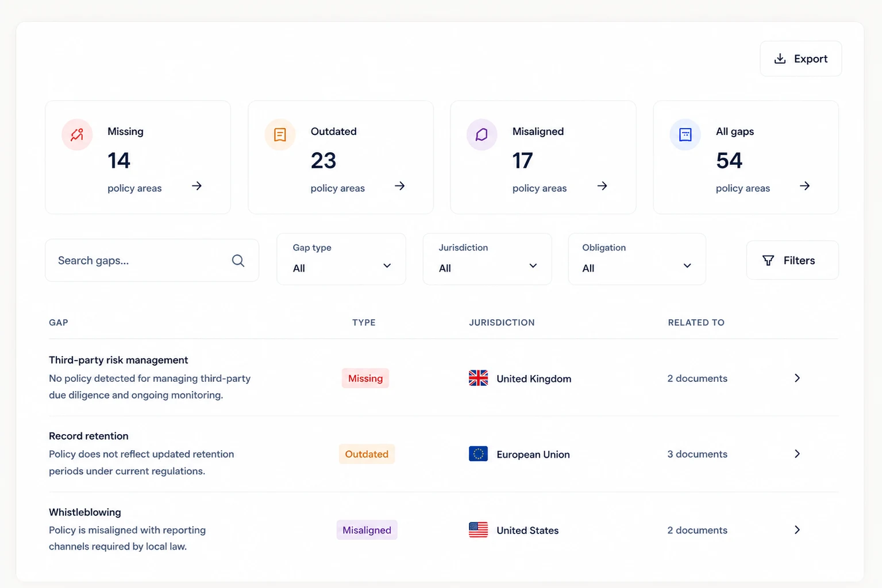882x588 pixels.
Task: Select the All gaps 54 summary card
Action: coord(746,157)
